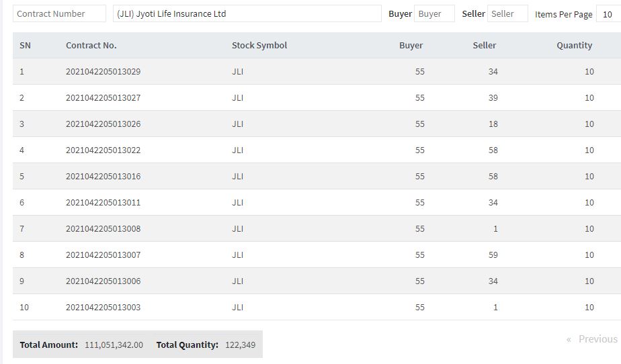This screenshot has width=621, height=364.
Task: Click seller 59 in row 8
Action: pyautogui.click(x=493, y=255)
